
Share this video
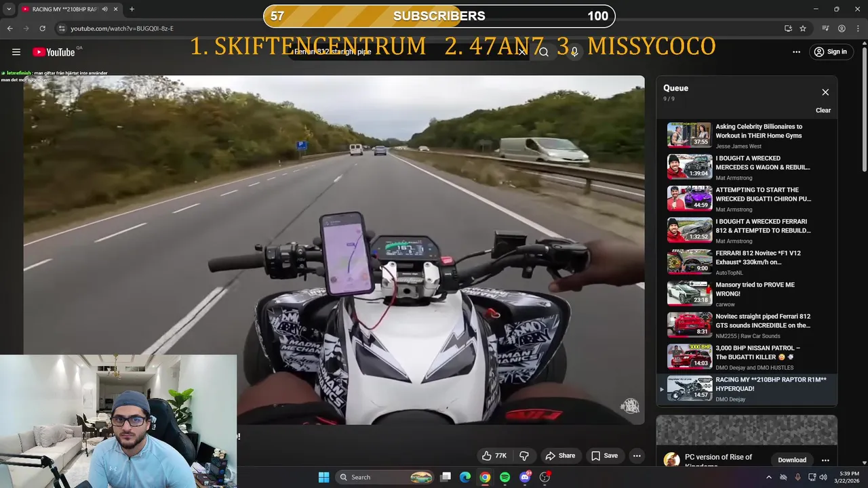tap(560, 456)
